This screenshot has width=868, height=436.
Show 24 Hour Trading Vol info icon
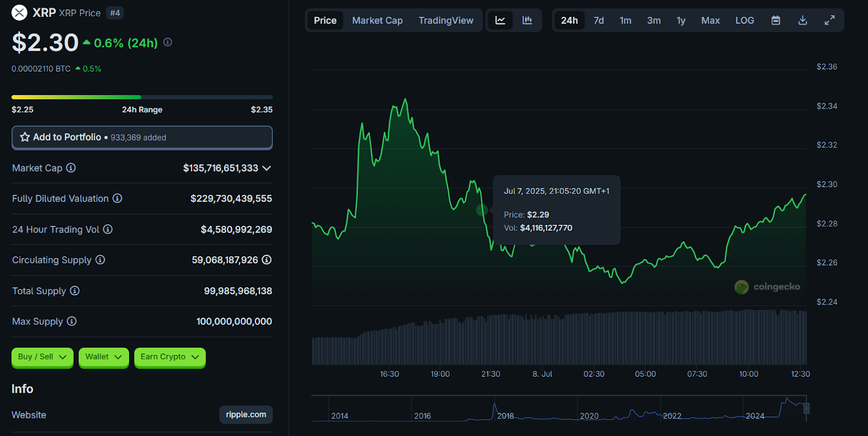coord(108,229)
